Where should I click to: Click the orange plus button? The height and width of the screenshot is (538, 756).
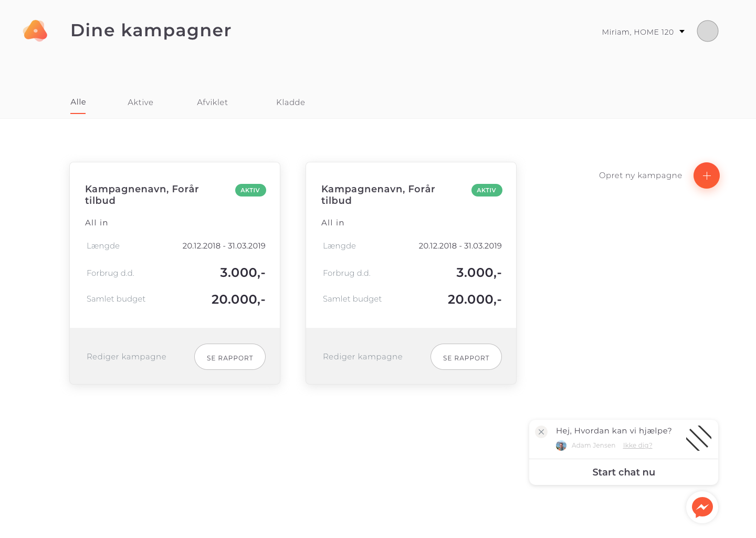coord(707,175)
